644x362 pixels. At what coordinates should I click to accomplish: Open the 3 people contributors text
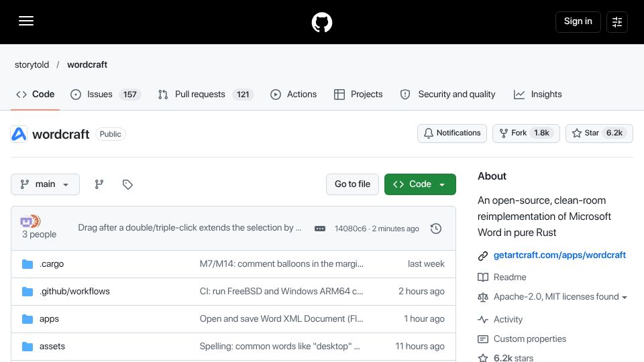click(39, 235)
